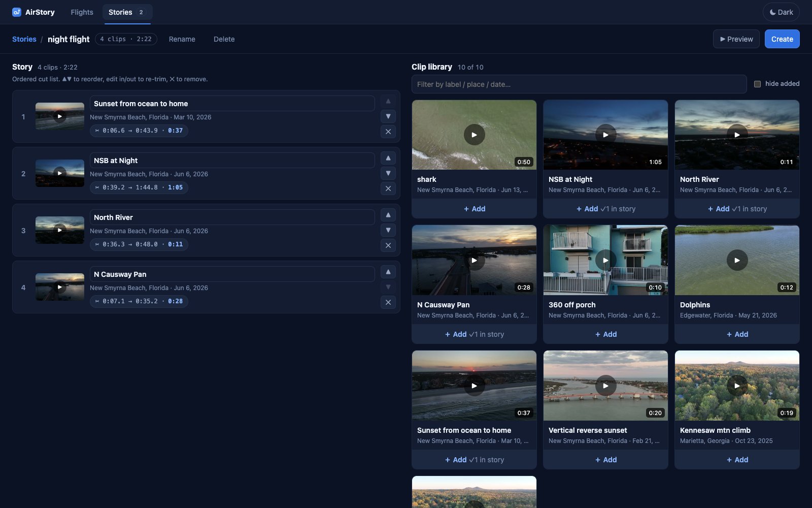This screenshot has height=508, width=812.
Task: Play Vertical reverse sunset clip
Action: [605, 386]
